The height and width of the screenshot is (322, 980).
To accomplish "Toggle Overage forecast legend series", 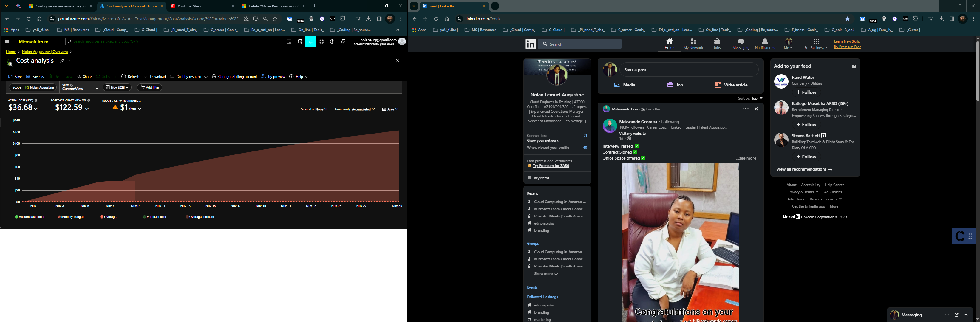I will (200, 217).
